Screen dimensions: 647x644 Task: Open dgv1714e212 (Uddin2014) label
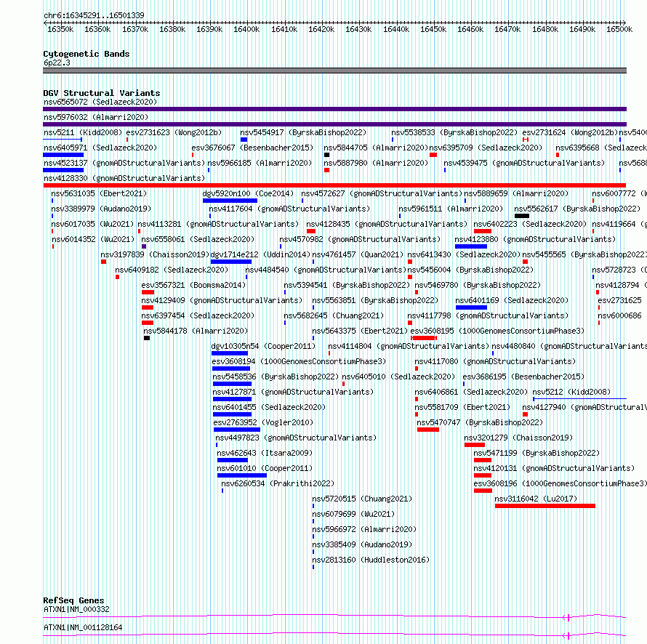point(260,254)
